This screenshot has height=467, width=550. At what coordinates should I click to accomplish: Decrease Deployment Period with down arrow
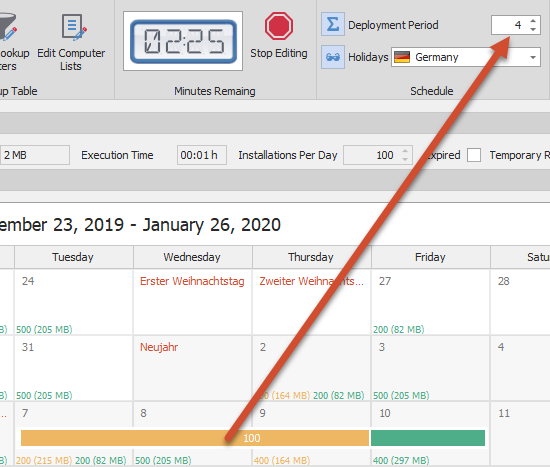click(x=533, y=29)
